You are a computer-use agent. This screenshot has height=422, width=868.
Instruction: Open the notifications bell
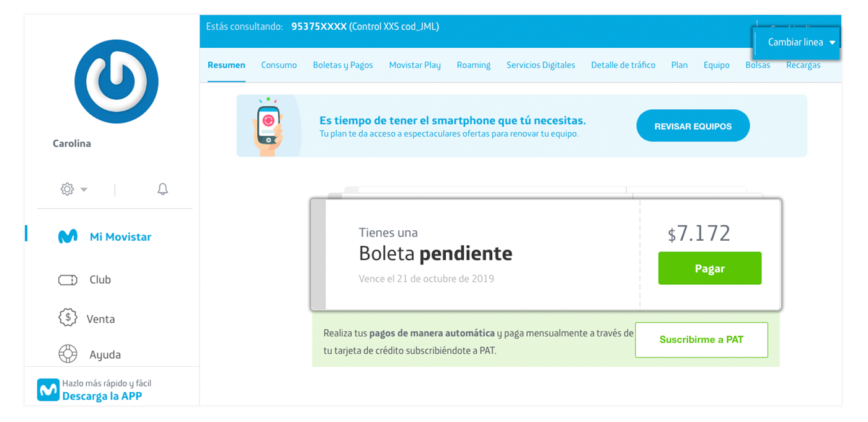pos(162,189)
